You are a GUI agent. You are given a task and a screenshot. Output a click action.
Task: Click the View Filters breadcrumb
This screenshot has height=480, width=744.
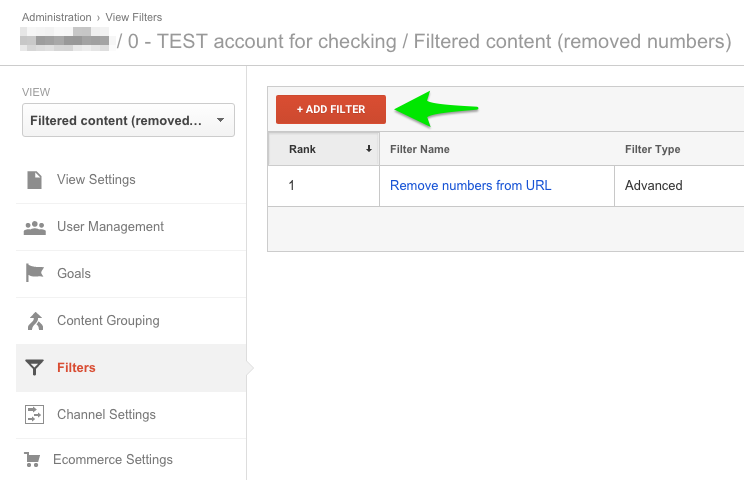click(x=134, y=17)
